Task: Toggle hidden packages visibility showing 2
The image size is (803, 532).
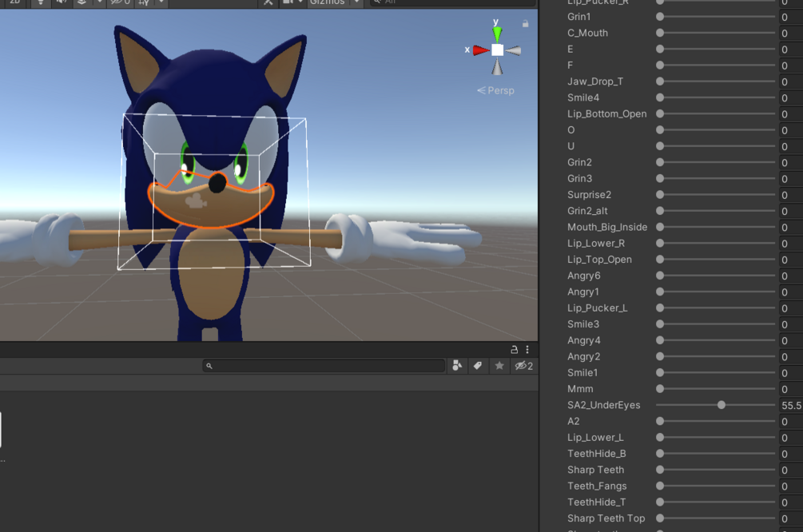Action: (524, 366)
